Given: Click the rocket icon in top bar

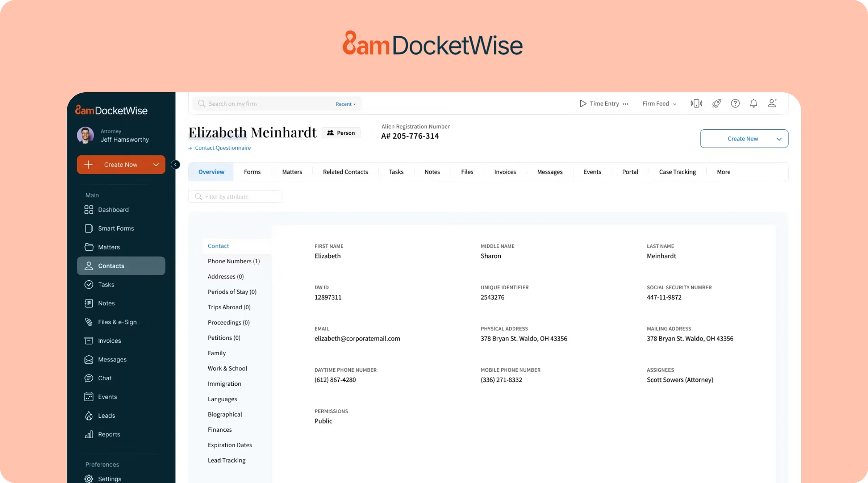Looking at the screenshot, I should coord(716,103).
